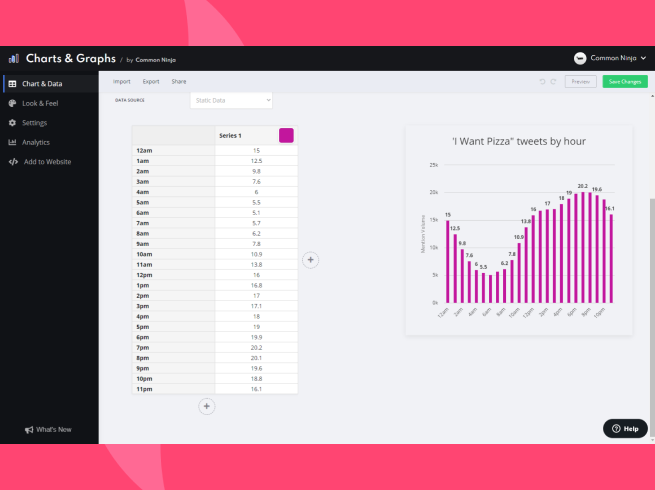Open the Add to Website section

click(x=50, y=162)
